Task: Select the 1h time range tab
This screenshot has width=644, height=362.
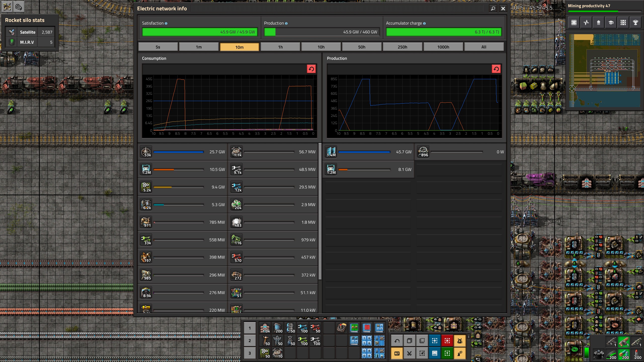Action: pos(280,47)
